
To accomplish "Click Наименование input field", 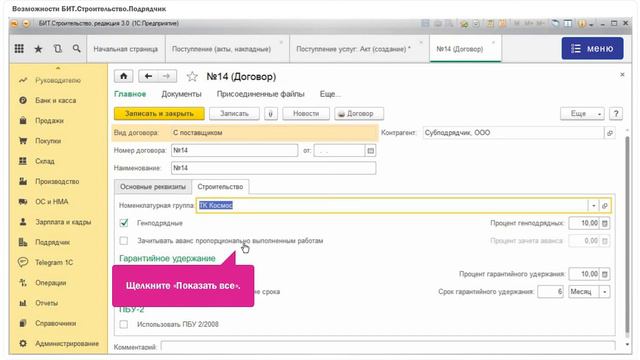I will [273, 168].
